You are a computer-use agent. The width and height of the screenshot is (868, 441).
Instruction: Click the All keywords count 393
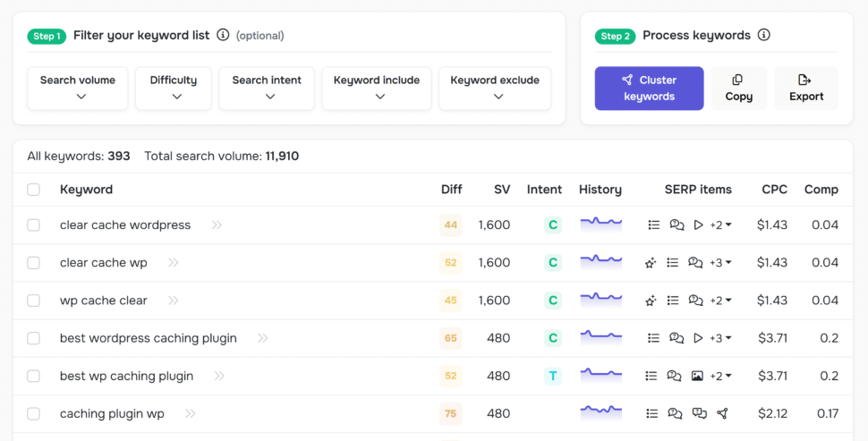tap(119, 156)
